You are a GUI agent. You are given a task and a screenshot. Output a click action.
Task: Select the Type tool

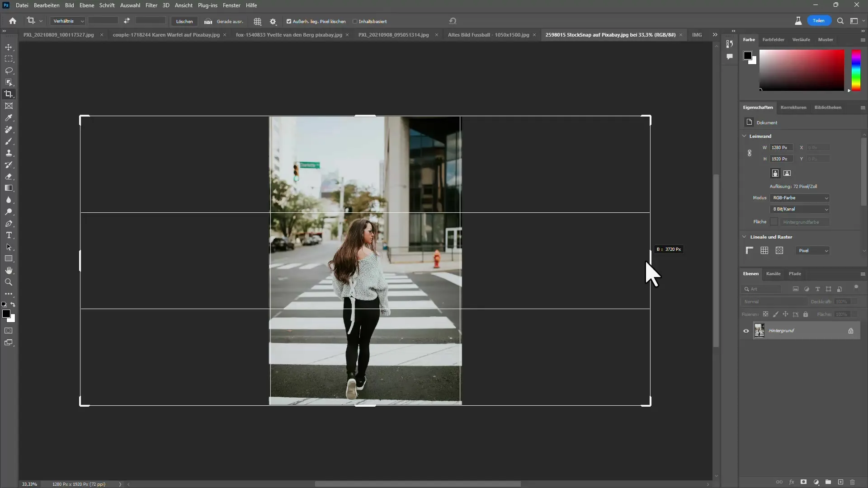coord(9,235)
